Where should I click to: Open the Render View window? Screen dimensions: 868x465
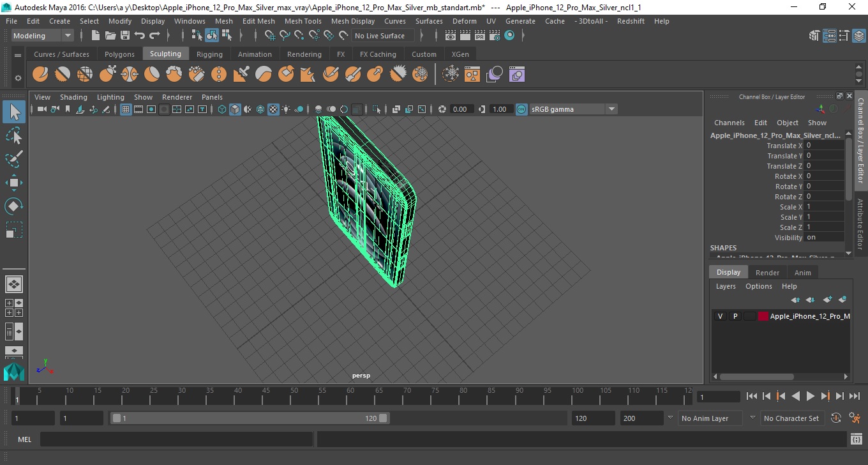tap(451, 36)
